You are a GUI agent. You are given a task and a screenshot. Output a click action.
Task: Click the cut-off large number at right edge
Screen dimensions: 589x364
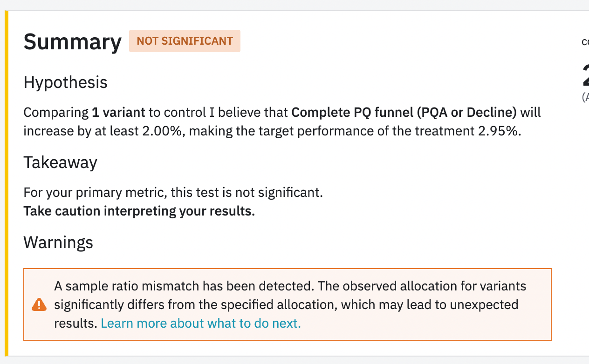coord(585,76)
